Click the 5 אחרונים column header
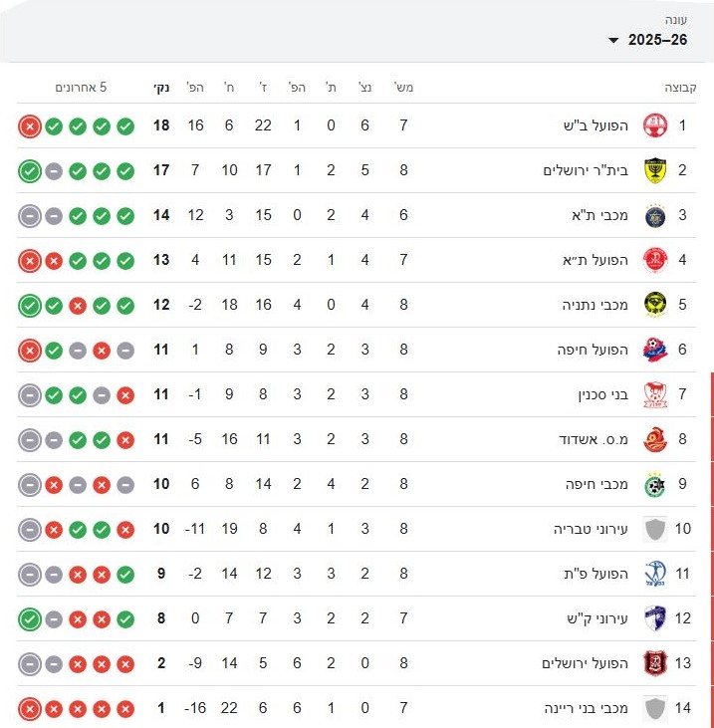 click(81, 88)
